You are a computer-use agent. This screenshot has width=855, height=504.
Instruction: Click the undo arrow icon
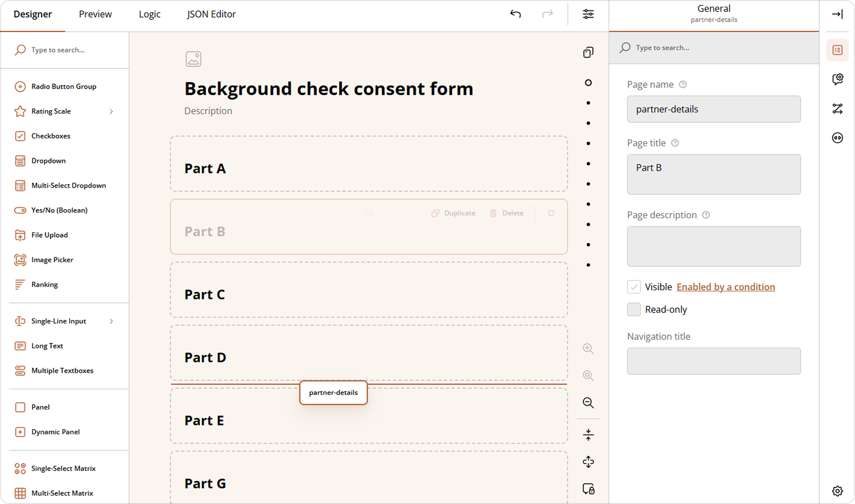click(x=516, y=14)
